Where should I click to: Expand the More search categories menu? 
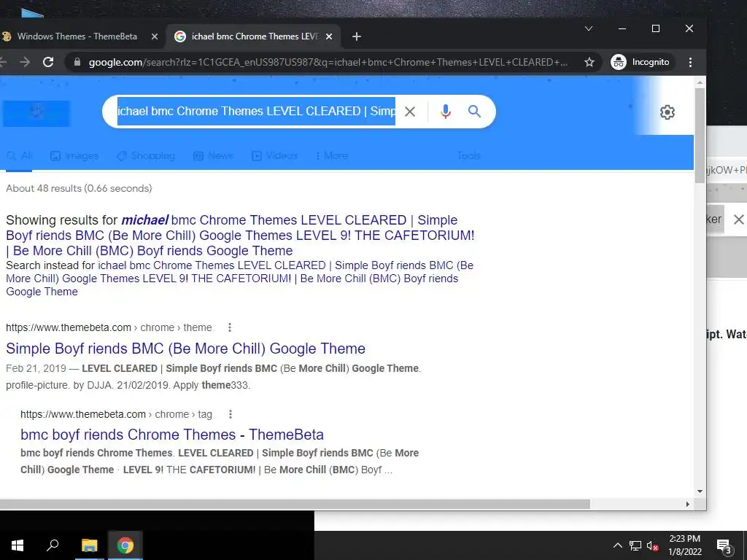(332, 156)
